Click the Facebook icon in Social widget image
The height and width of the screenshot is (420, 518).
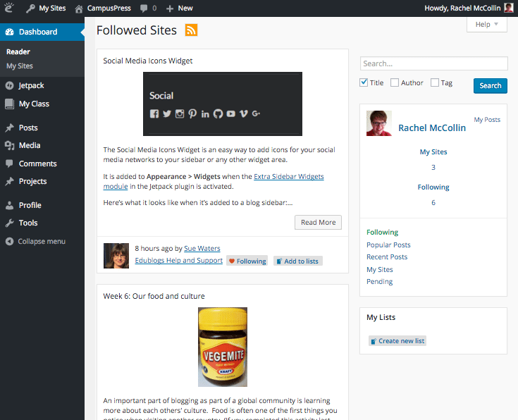coord(154,114)
